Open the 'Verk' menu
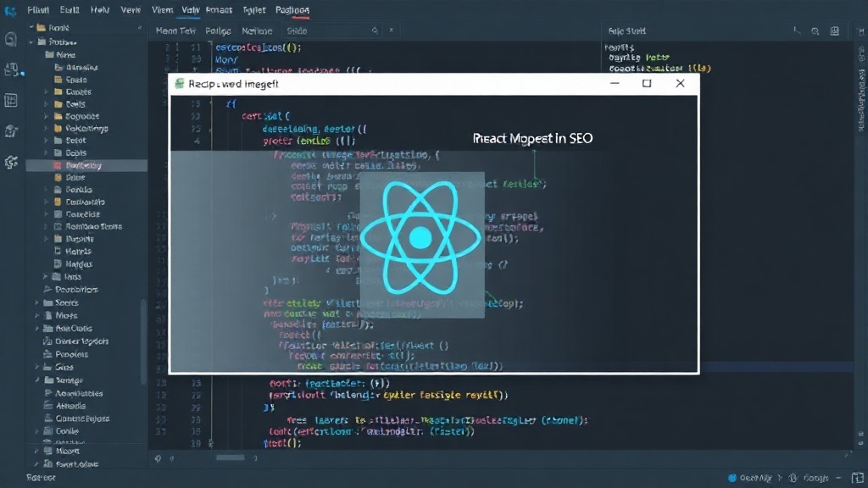Viewport: 868px width, 488px height. click(x=131, y=10)
